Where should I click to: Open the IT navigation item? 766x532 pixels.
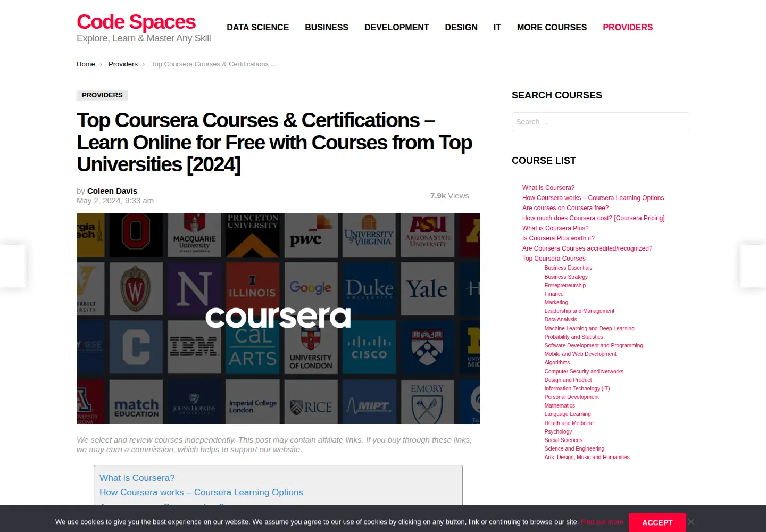[x=497, y=27]
